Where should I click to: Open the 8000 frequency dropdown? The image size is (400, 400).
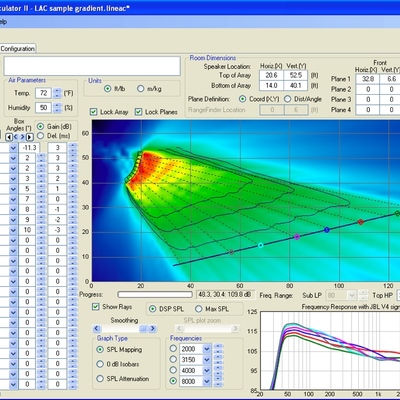pyautogui.click(x=207, y=381)
